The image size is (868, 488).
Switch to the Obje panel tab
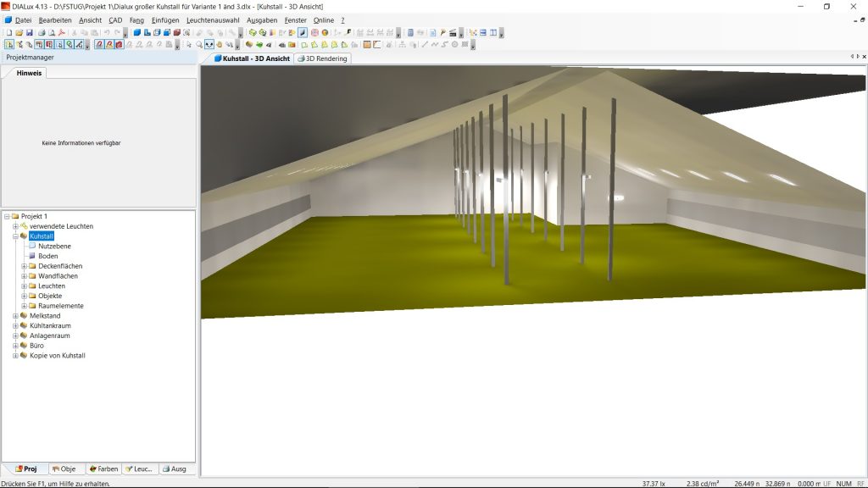(x=64, y=469)
